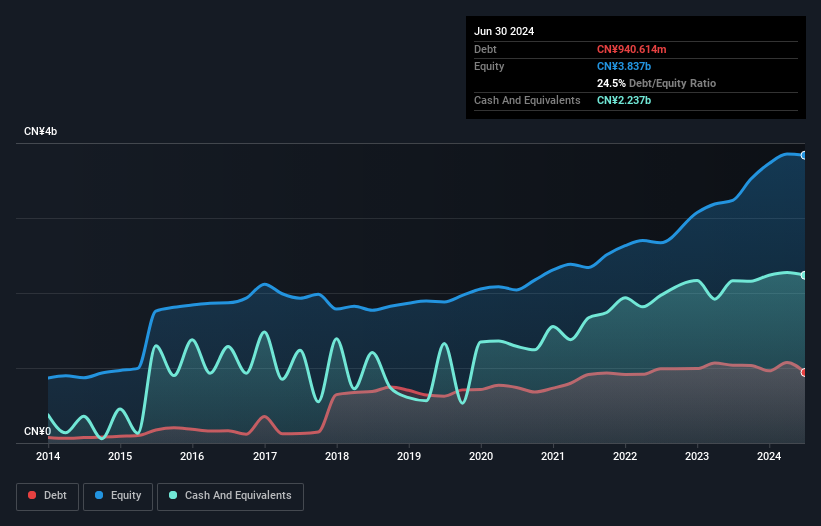Click the Equity row label in tooltip

point(489,66)
